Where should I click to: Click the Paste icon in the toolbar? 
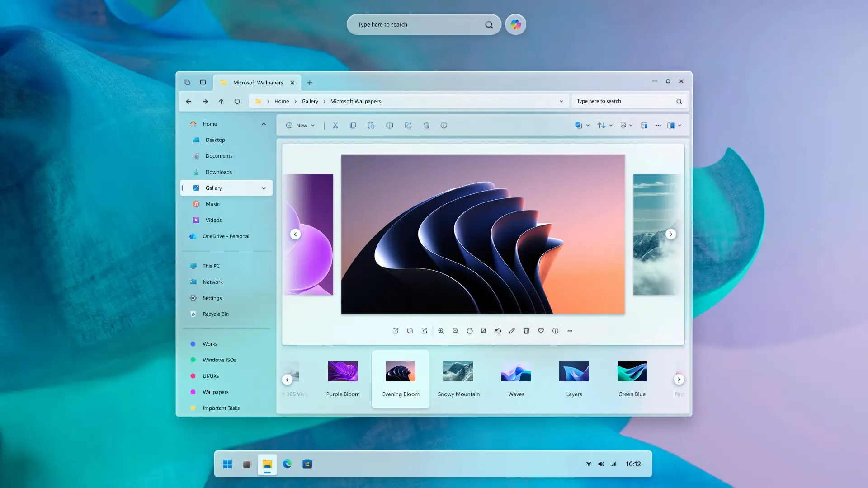pos(371,125)
